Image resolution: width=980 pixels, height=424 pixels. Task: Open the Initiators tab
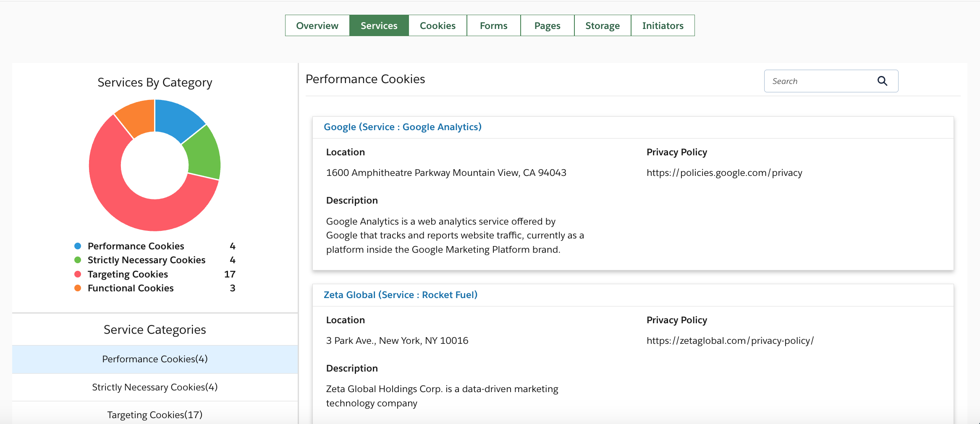663,26
